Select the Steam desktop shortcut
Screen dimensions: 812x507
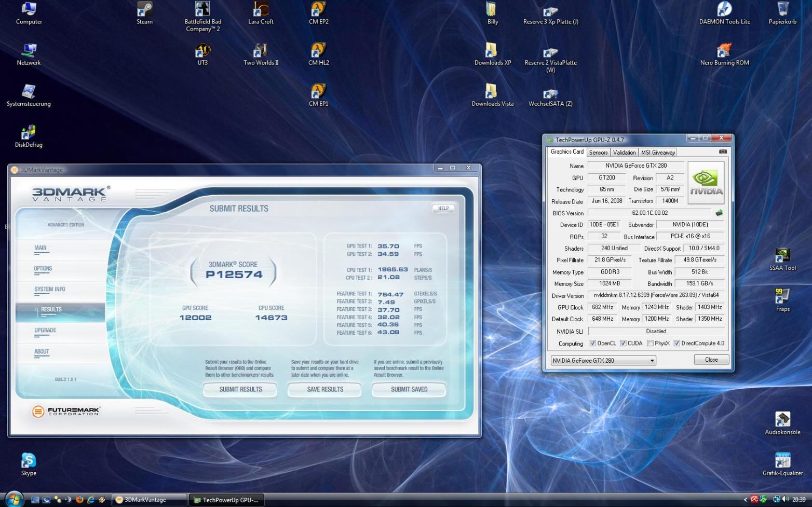tap(144, 13)
